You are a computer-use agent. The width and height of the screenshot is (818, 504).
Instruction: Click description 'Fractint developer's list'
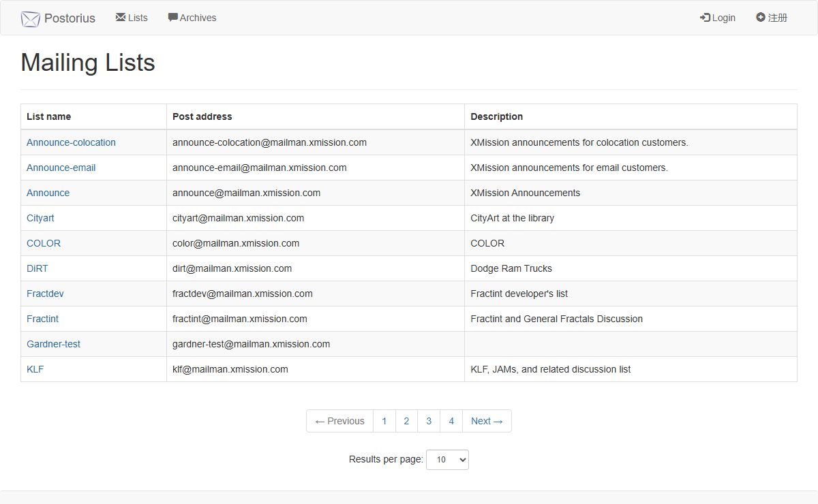click(x=519, y=294)
